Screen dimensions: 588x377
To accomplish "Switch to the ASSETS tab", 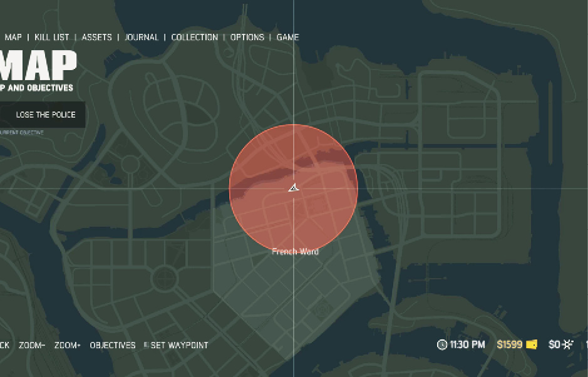I will tap(97, 37).
